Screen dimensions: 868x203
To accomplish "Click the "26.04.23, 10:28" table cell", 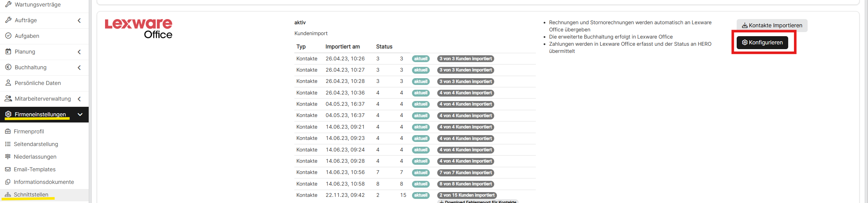I will click(x=345, y=81).
